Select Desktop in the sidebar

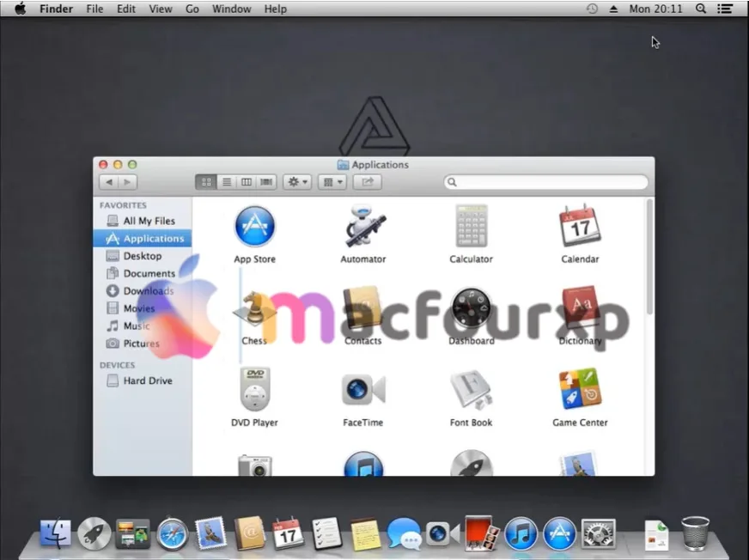(143, 256)
